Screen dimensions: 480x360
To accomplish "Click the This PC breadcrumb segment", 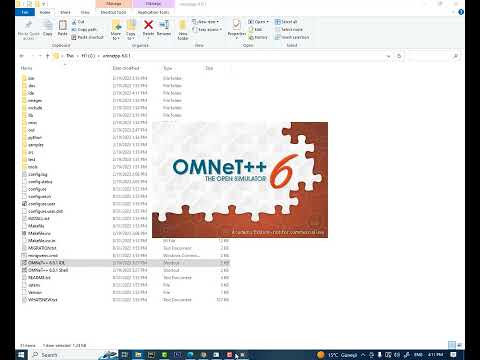I will [70, 56].
